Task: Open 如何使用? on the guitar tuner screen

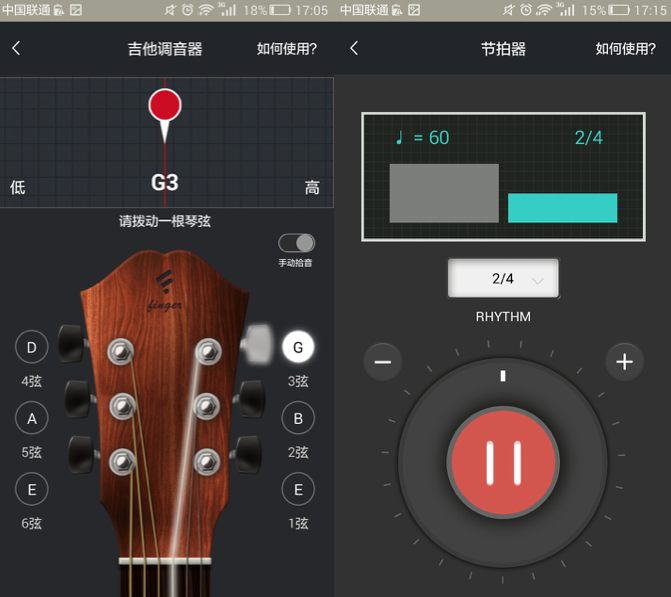Action: 286,49
